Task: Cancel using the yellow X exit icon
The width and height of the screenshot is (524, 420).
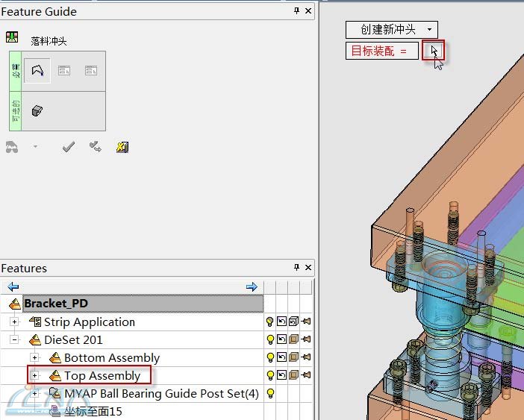Action: (x=122, y=147)
